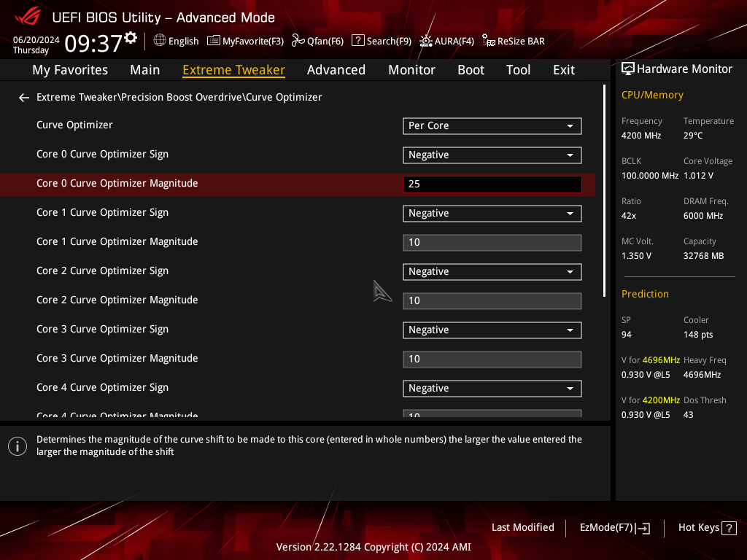Click the Hot Keys question mark icon

coord(729,528)
